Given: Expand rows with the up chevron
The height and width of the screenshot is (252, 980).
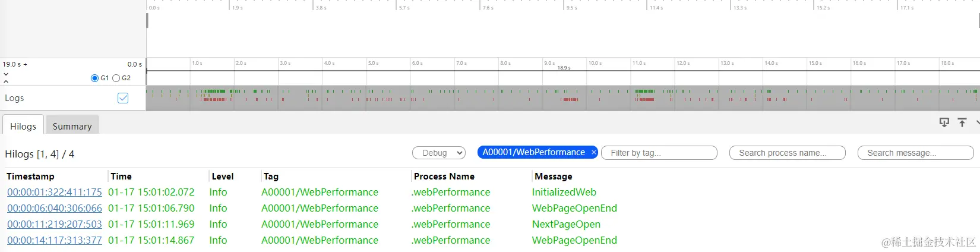Looking at the screenshot, I should pyautogui.click(x=6, y=81).
